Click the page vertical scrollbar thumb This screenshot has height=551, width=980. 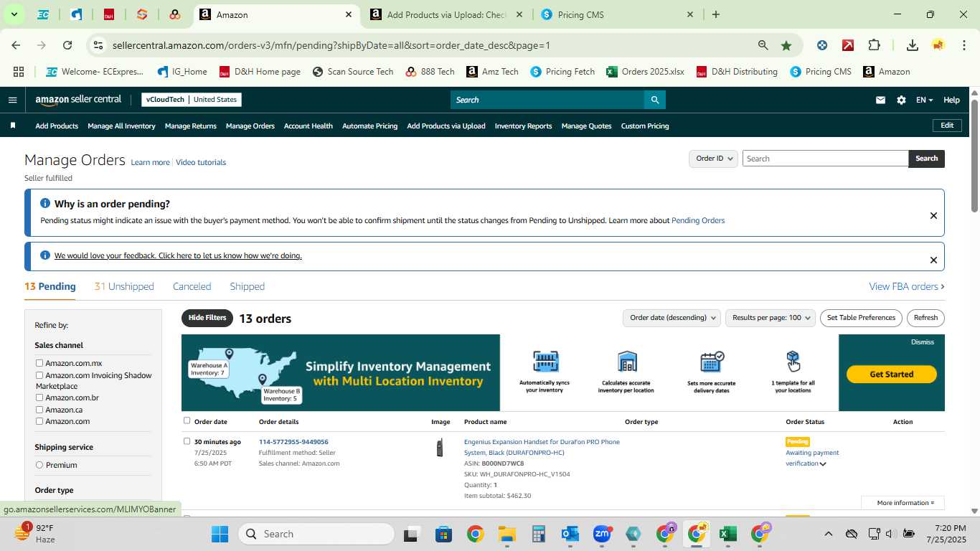974,155
